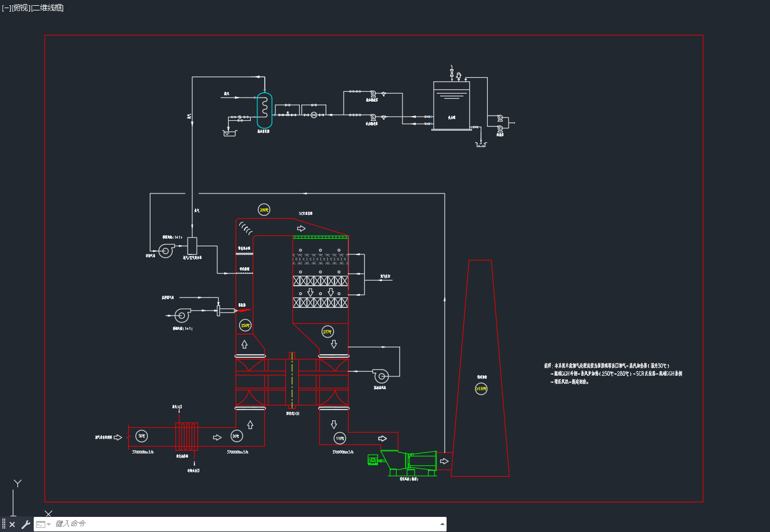Open the [-] viewport controls menu

[6, 8]
